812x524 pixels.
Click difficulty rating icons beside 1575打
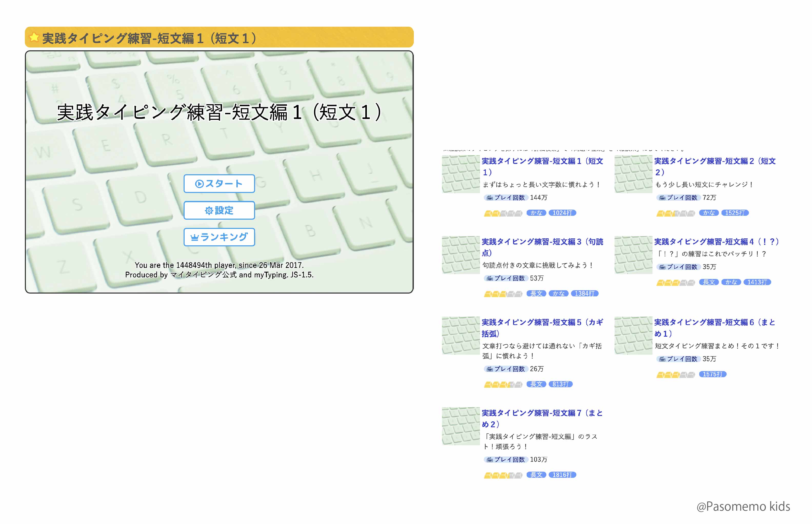pos(676,375)
